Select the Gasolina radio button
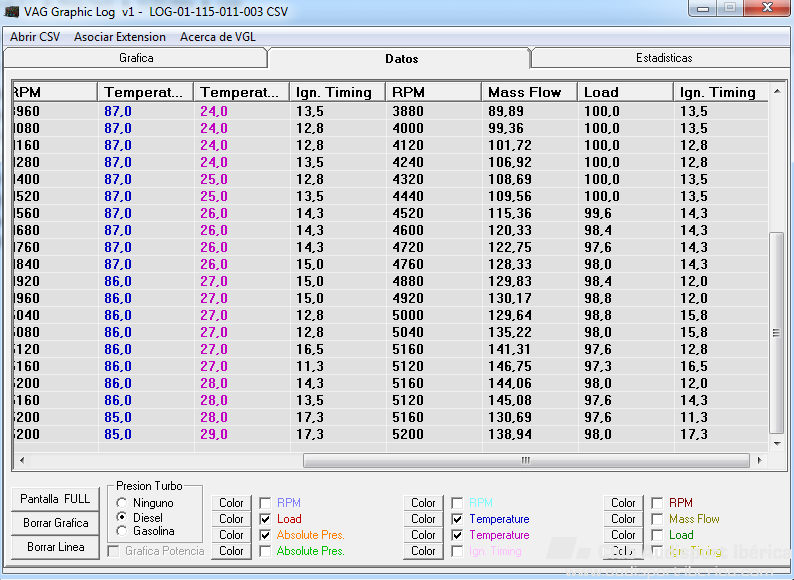 click(122, 531)
